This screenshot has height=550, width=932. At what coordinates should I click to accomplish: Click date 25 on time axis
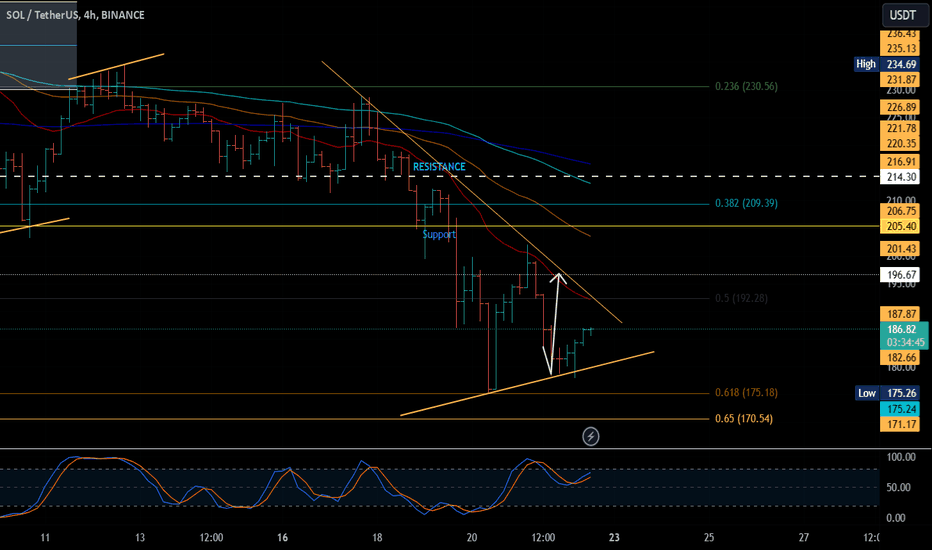point(709,538)
